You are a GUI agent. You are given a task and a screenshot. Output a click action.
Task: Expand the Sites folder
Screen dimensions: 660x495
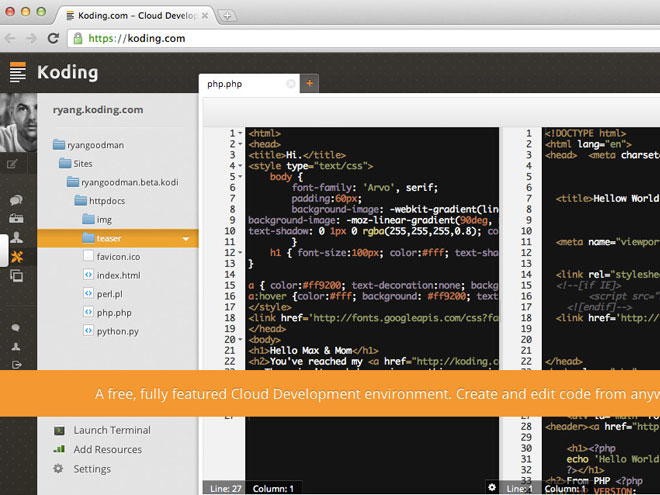point(76,163)
